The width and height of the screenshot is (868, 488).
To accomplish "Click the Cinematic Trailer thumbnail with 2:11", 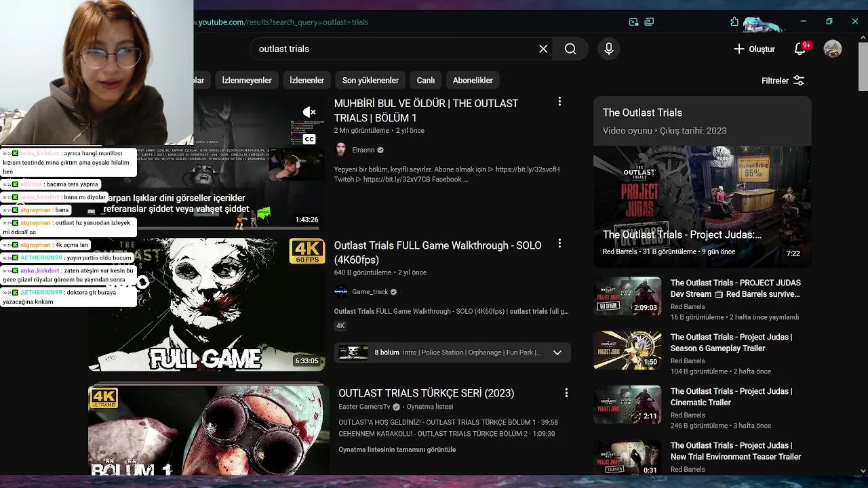I will (627, 404).
